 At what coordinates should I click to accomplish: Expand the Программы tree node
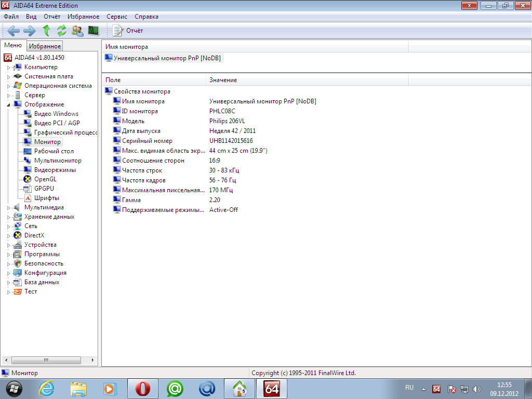8,255
